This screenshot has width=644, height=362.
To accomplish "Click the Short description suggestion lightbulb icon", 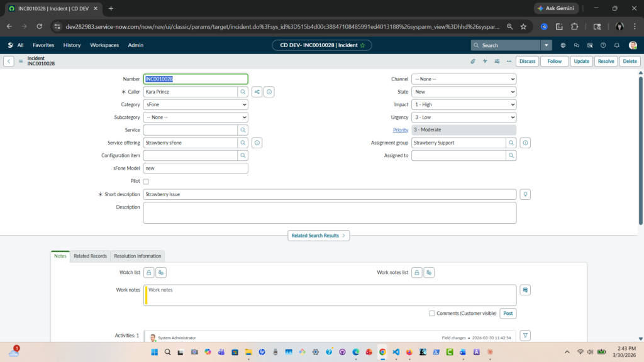I will coord(526,194).
